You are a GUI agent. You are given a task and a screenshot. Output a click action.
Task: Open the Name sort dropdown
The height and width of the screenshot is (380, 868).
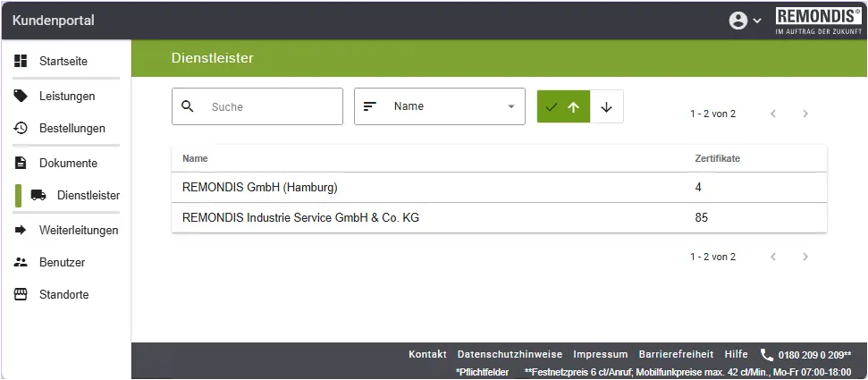pos(439,106)
